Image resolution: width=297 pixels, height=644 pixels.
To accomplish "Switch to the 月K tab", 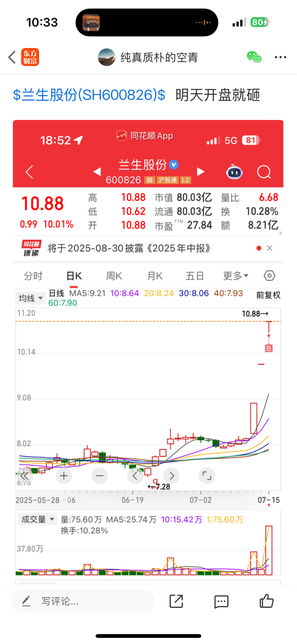I will pos(154,276).
